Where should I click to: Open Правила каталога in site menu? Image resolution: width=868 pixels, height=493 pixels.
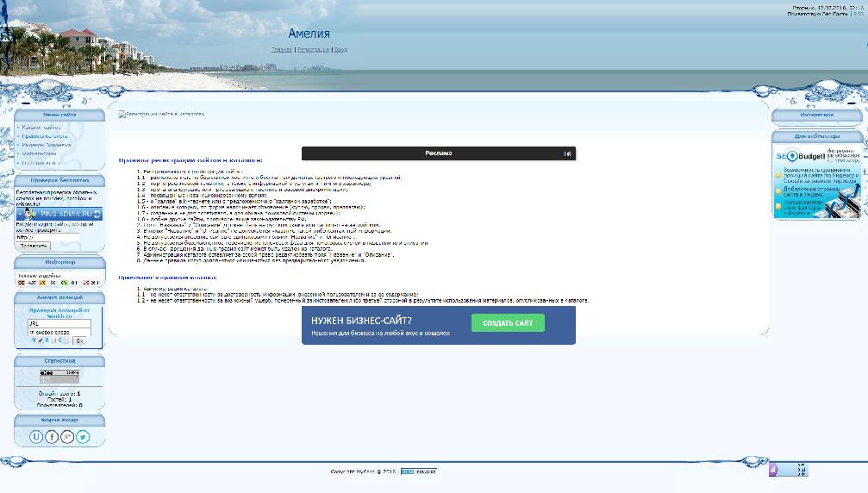click(45, 136)
